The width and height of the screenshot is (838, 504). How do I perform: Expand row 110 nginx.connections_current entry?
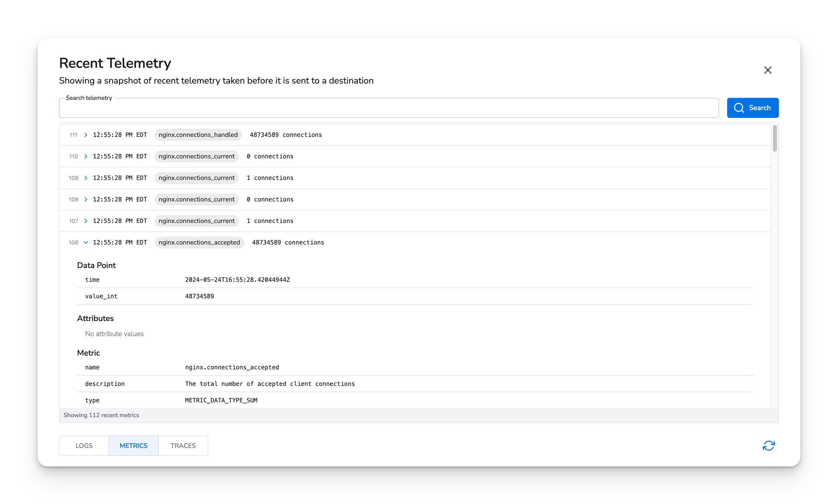86,156
